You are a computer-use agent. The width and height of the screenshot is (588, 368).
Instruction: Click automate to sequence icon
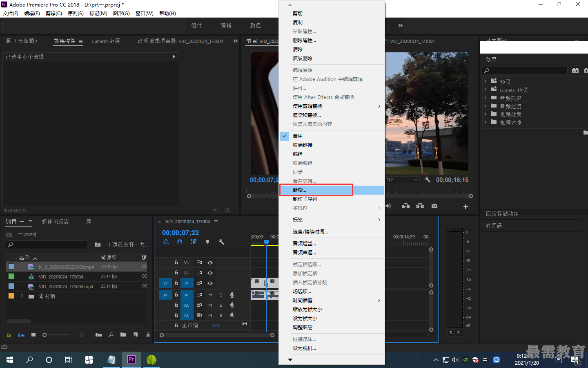point(98,334)
